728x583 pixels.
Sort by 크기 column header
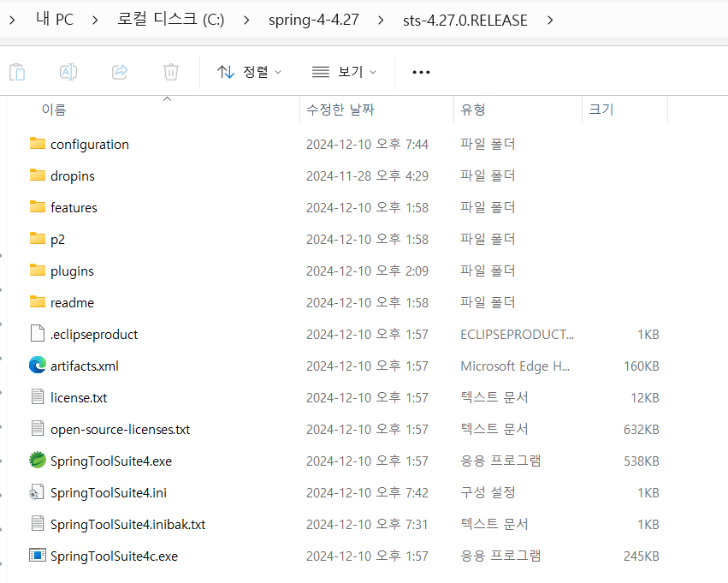[601, 110]
